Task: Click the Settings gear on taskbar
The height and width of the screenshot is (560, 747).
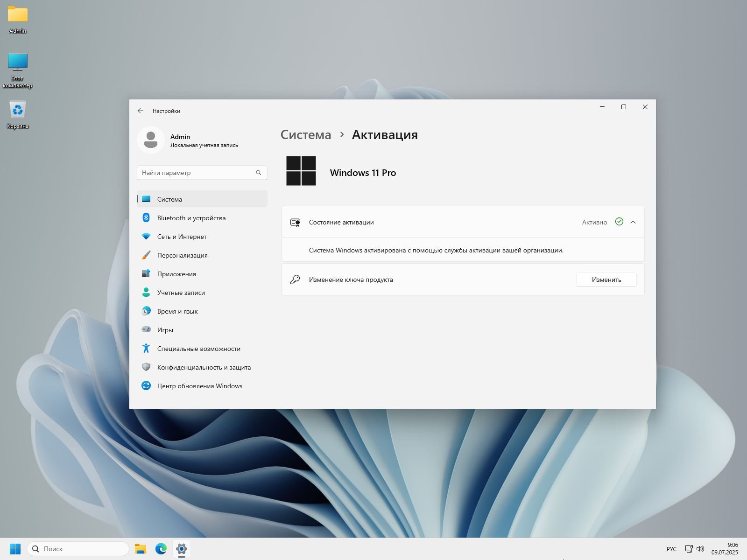Action: (182, 549)
